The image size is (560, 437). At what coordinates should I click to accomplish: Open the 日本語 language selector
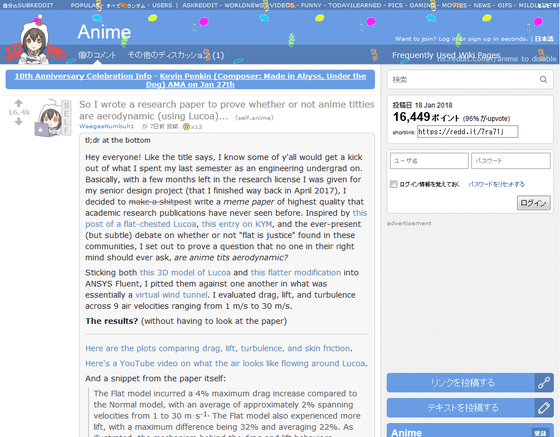544,39
